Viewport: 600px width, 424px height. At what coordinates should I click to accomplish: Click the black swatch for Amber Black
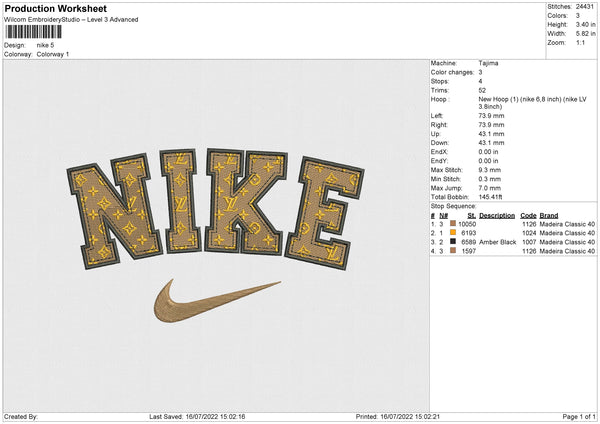pyautogui.click(x=453, y=241)
